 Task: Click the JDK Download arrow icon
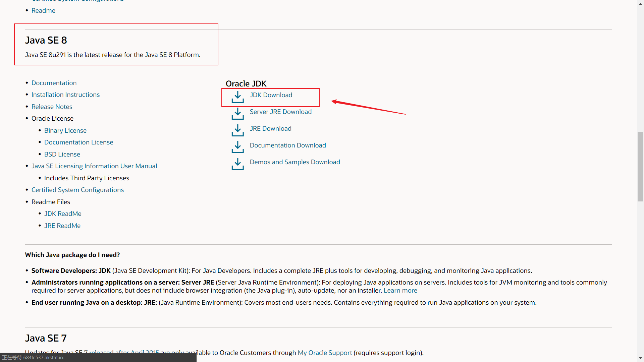(237, 97)
